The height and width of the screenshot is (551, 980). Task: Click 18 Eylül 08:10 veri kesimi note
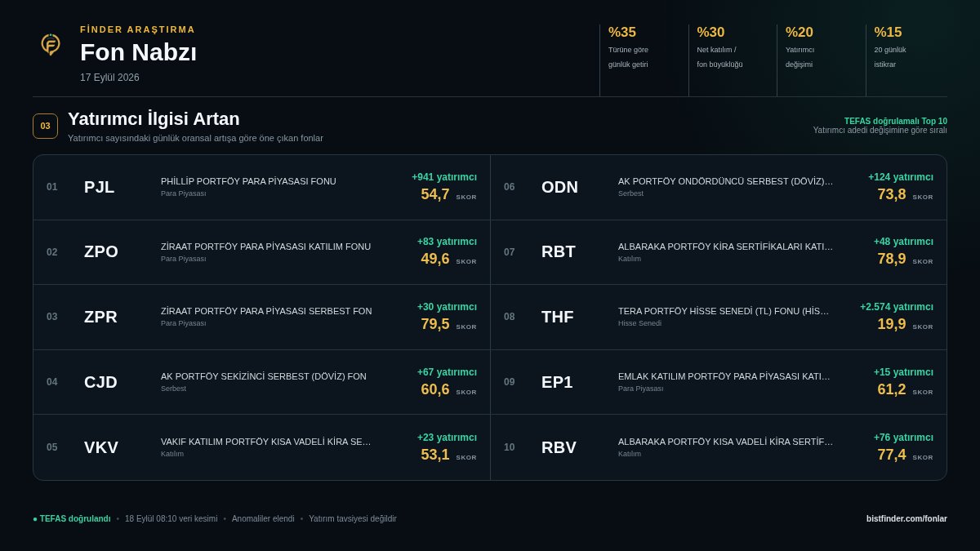pyautogui.click(x=171, y=518)
